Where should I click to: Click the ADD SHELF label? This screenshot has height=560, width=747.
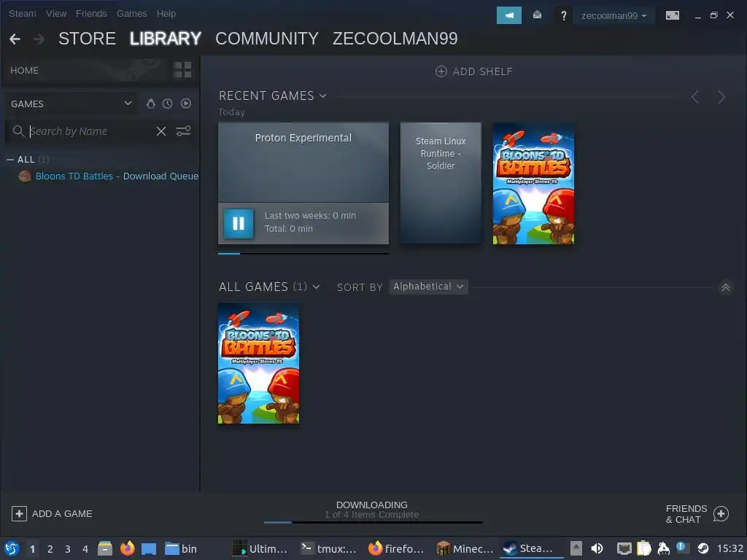pyautogui.click(x=483, y=71)
